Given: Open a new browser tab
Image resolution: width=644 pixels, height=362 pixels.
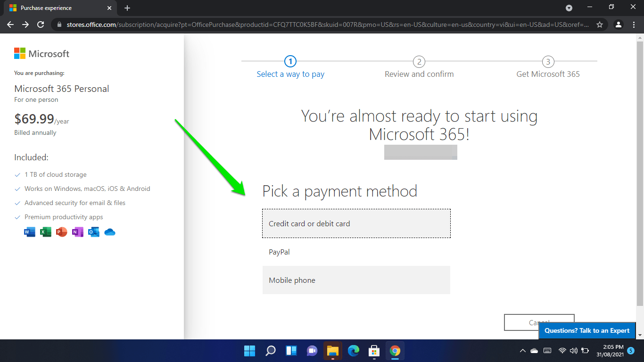Looking at the screenshot, I should [127, 8].
